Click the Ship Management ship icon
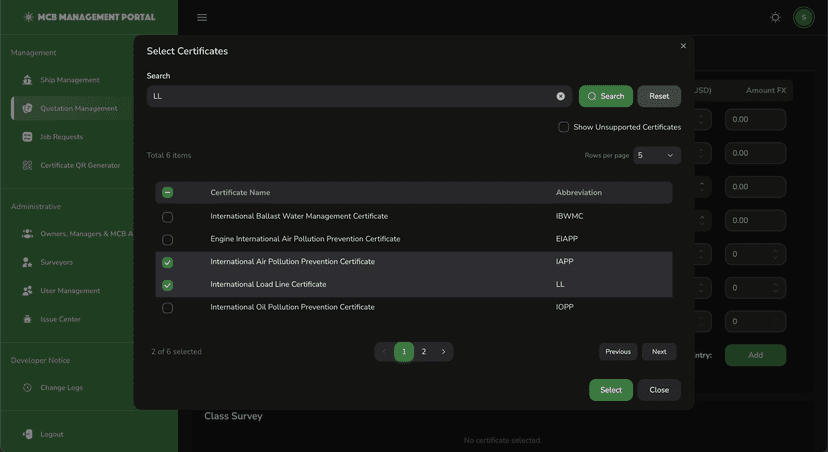Viewport: 828px width, 452px height. [x=27, y=80]
